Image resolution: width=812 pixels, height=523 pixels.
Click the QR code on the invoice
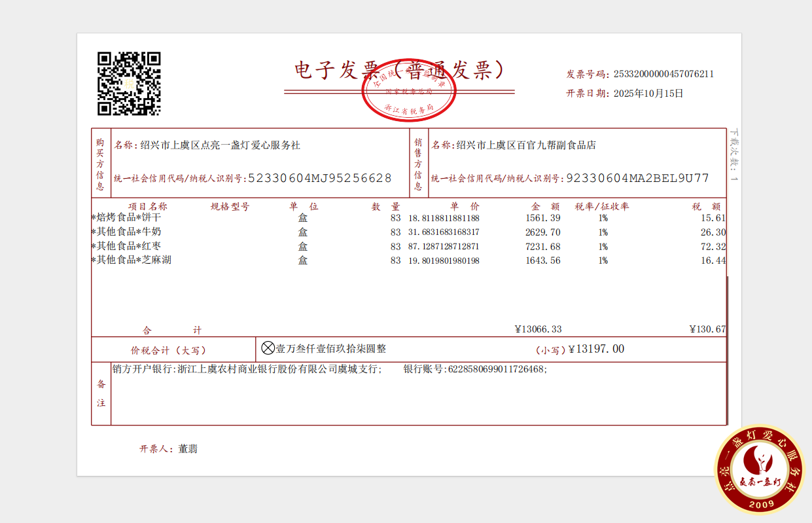click(x=129, y=83)
